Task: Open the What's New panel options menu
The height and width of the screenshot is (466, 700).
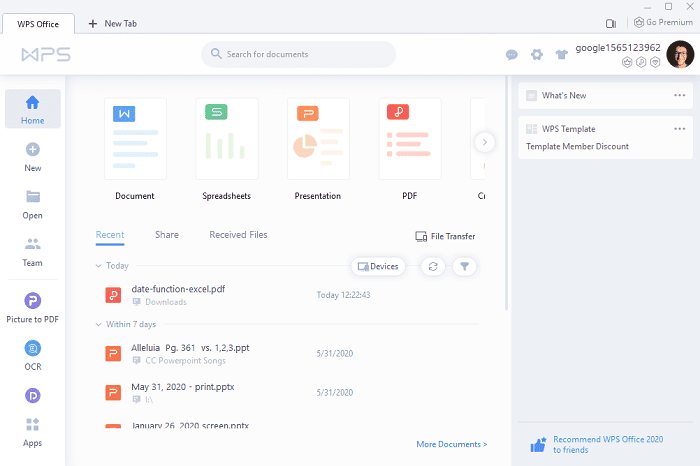Action: (679, 95)
